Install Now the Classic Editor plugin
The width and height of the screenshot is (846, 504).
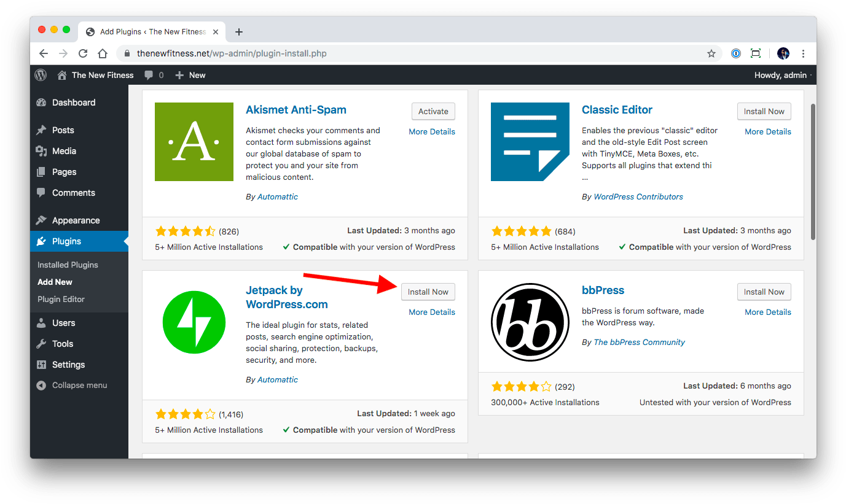[764, 111]
